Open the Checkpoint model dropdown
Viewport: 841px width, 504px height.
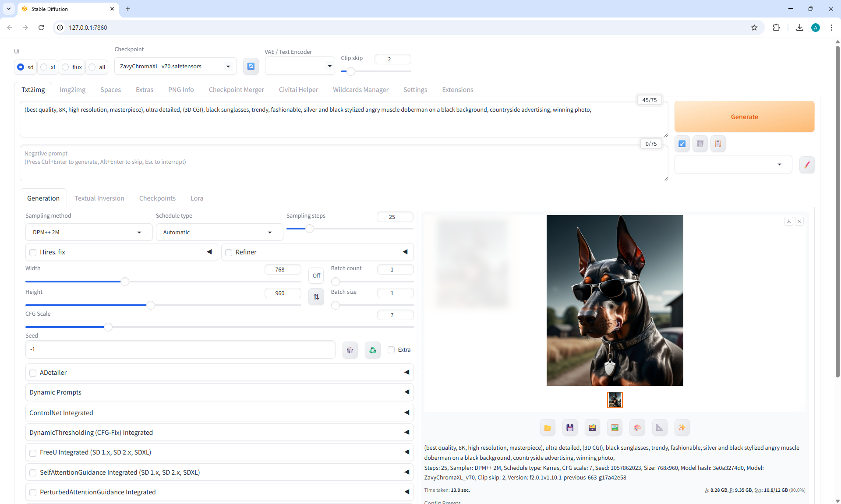175,67
